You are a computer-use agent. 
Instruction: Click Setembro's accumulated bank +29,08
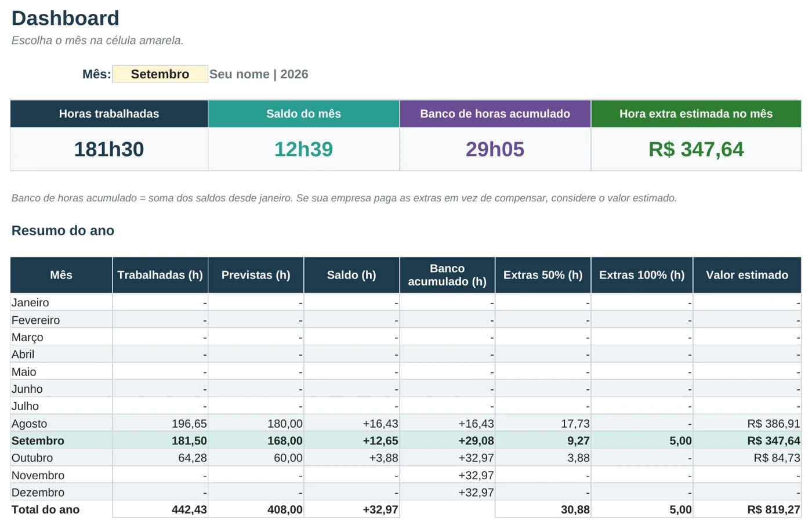coord(476,441)
